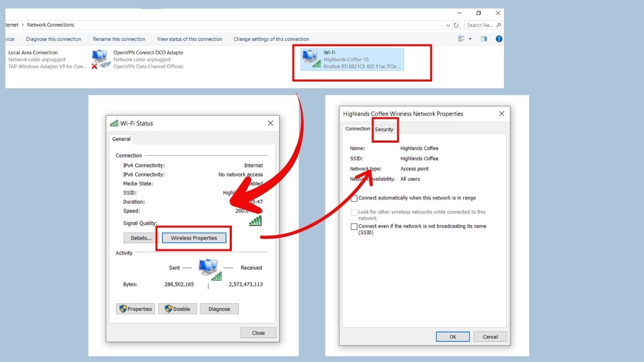Open the view options dropdown arrow

coord(470,39)
